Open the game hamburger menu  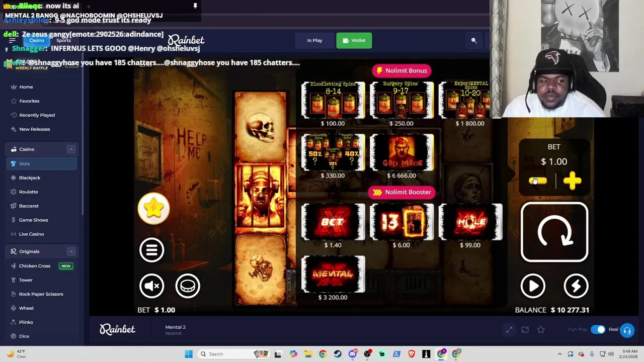(151, 250)
